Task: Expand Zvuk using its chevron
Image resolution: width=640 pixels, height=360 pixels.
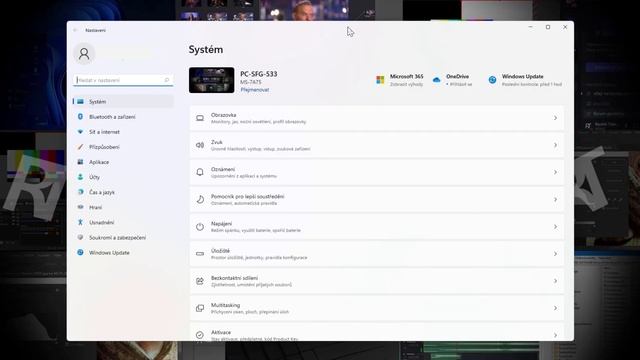Action: 555,145
